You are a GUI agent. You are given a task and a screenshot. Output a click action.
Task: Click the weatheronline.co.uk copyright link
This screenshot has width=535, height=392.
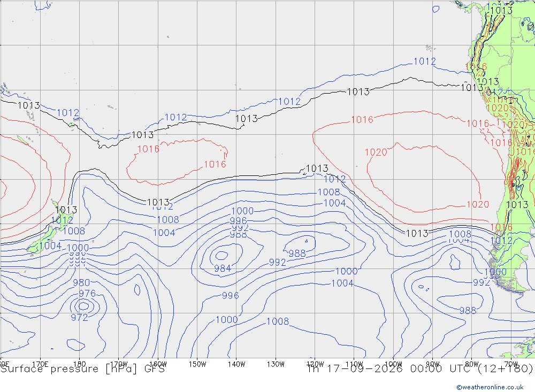point(490,387)
